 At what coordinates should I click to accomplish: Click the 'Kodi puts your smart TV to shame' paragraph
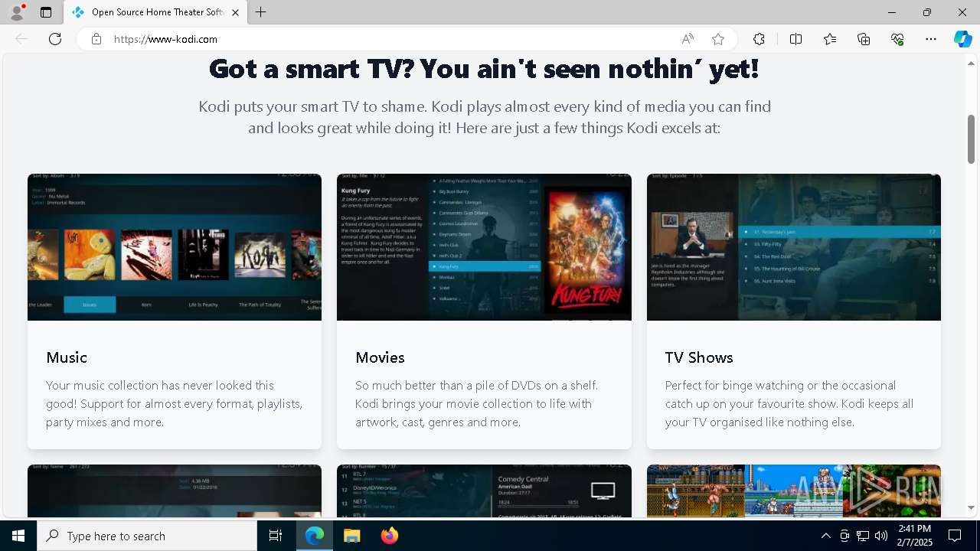484,117
